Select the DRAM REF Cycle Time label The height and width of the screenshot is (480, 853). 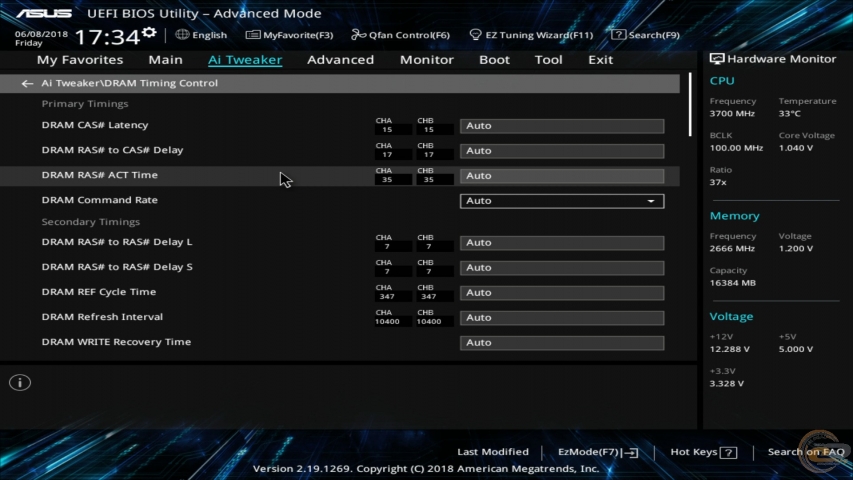click(x=98, y=292)
